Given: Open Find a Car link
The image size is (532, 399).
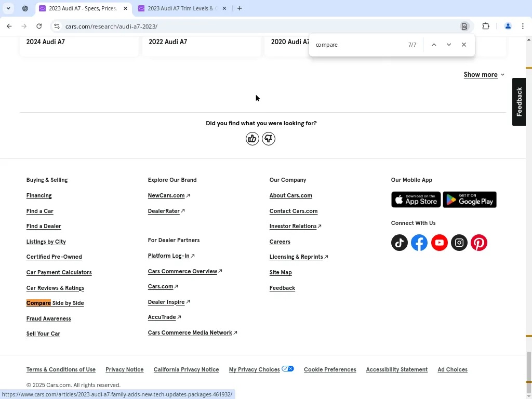Looking at the screenshot, I should coord(39,211).
